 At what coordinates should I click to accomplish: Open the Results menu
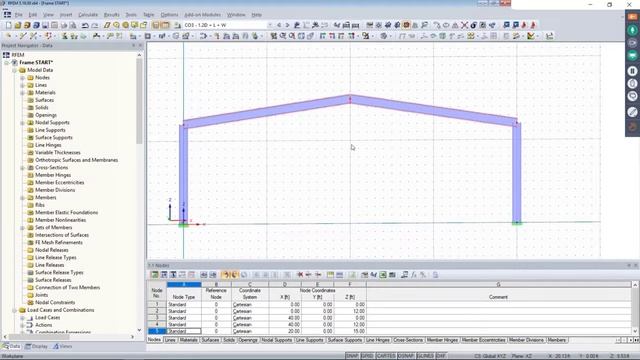111,15
